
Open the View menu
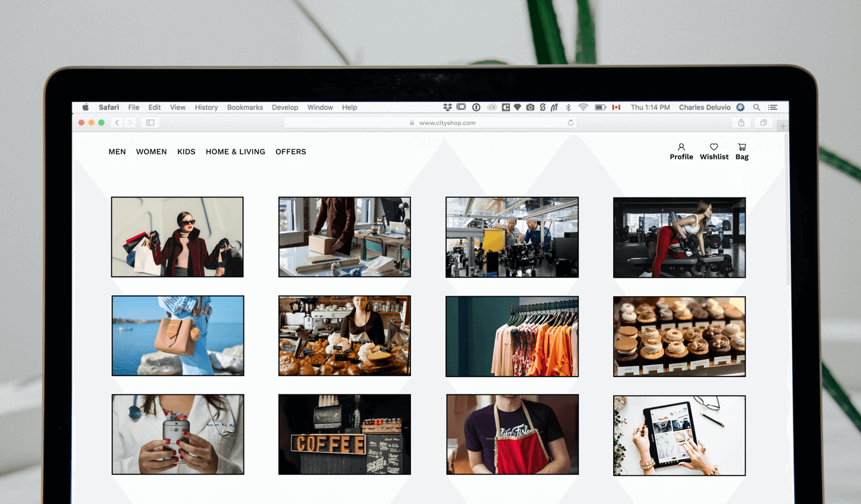click(177, 107)
